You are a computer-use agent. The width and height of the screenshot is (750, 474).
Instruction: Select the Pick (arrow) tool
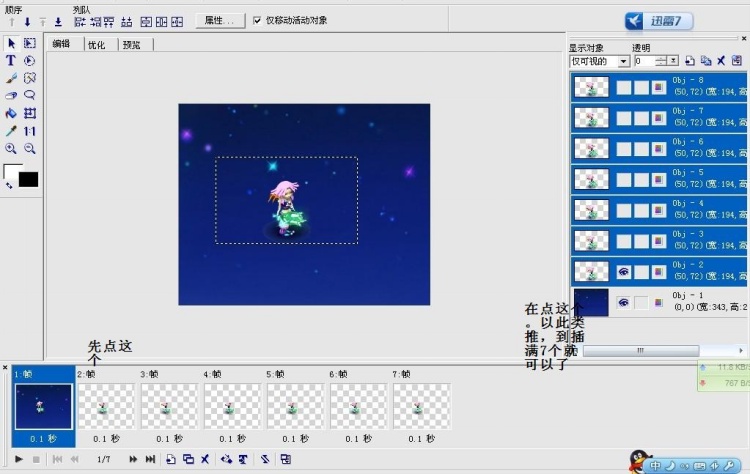[11, 44]
